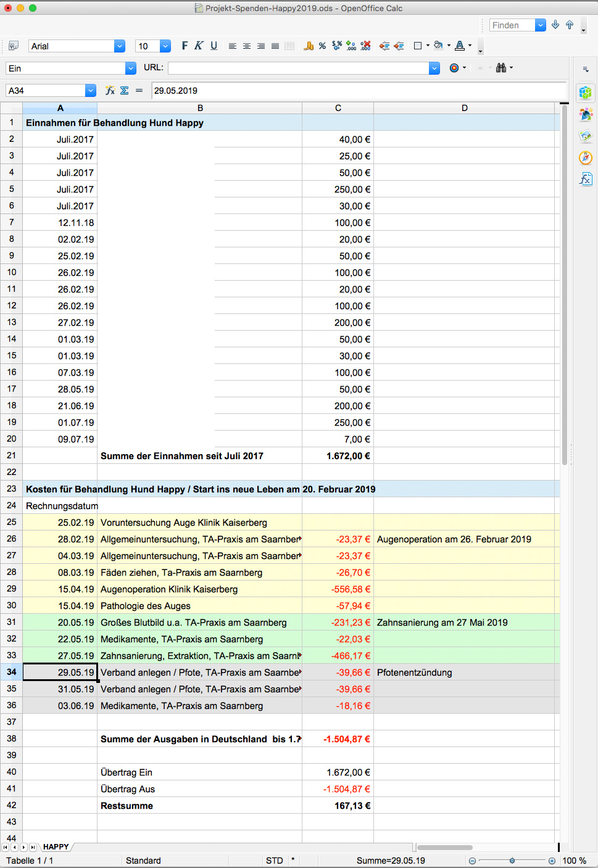This screenshot has width=598, height=868.
Task: Click the vertical scrollbar
Action: pyautogui.click(x=564, y=284)
